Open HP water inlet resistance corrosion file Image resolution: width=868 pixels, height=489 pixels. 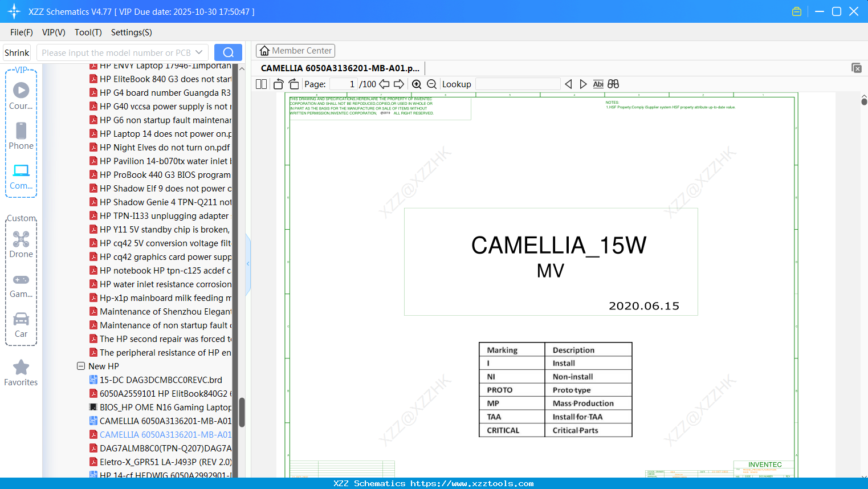coord(161,284)
